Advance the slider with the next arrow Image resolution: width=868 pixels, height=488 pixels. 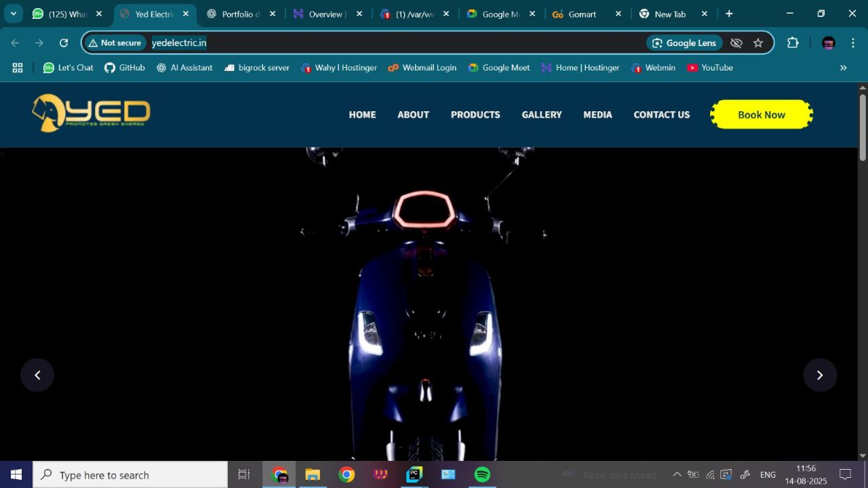click(820, 375)
